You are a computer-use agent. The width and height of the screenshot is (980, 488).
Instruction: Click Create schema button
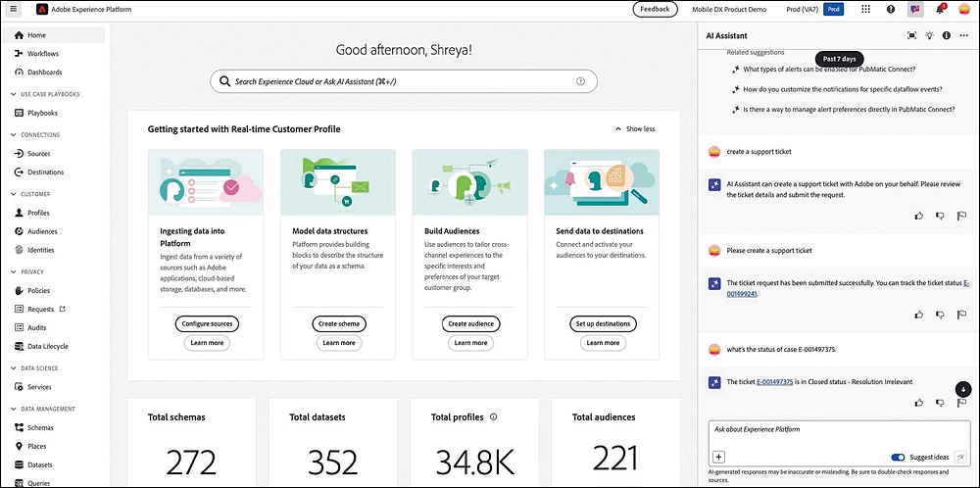coord(339,323)
